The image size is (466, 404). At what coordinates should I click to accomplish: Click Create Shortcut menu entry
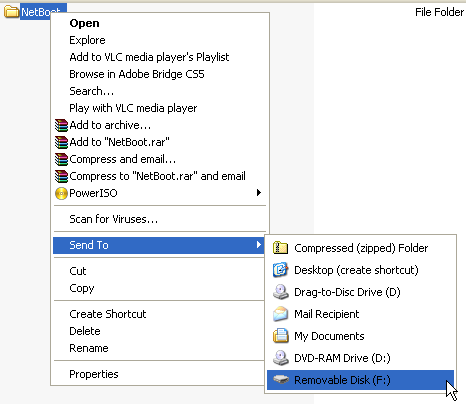(159, 314)
